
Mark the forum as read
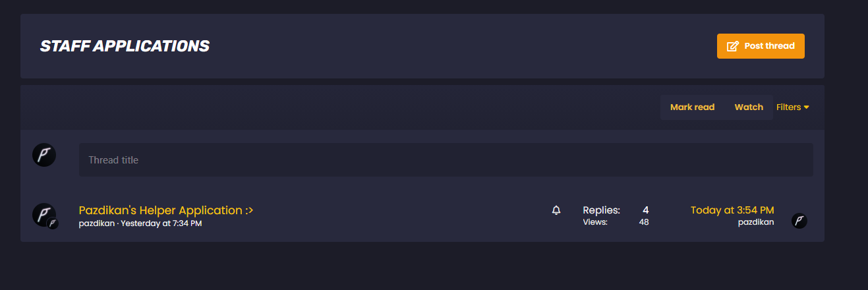[692, 107]
